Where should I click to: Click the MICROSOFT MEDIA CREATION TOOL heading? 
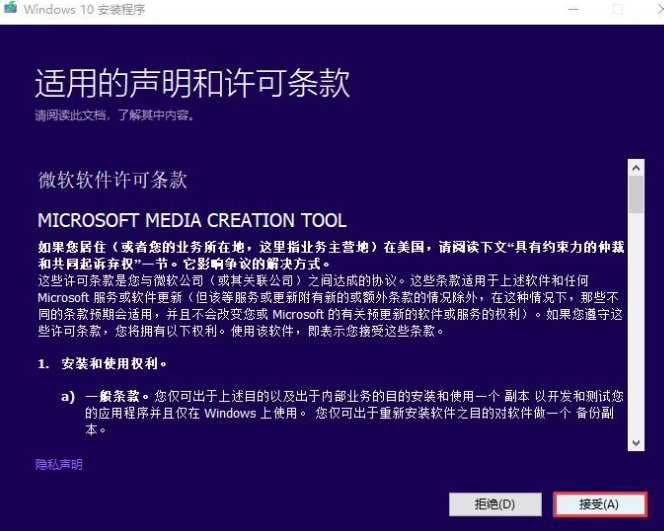(x=192, y=220)
